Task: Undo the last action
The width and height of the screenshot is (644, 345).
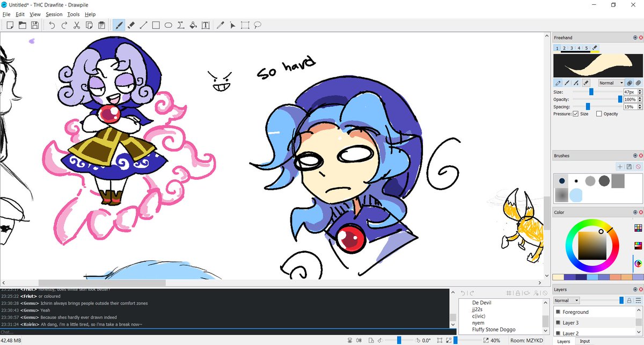Action: coord(52,25)
